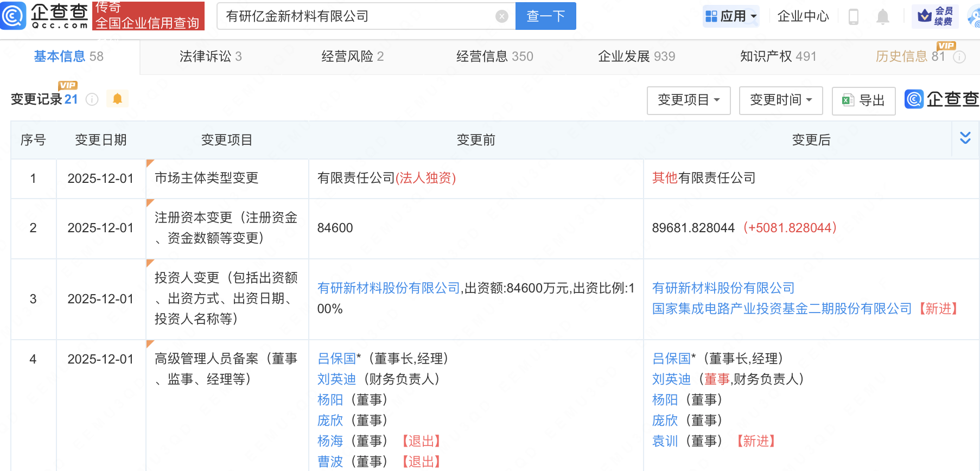Click the 查一下 search button
980x471 pixels.
point(545,16)
